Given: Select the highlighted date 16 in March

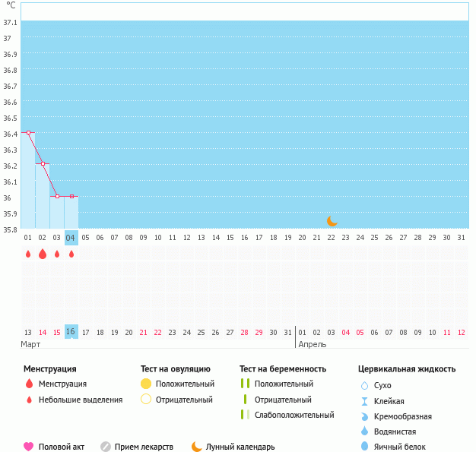Looking at the screenshot, I should point(71,332).
